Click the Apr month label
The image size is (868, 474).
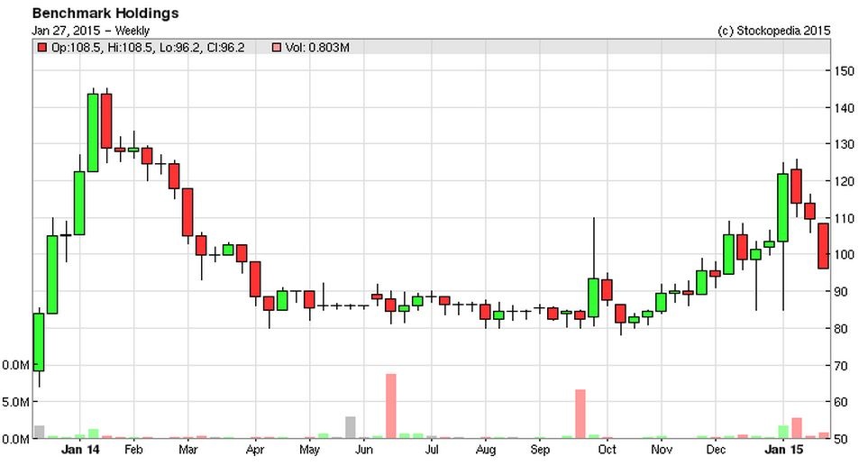pyautogui.click(x=255, y=449)
